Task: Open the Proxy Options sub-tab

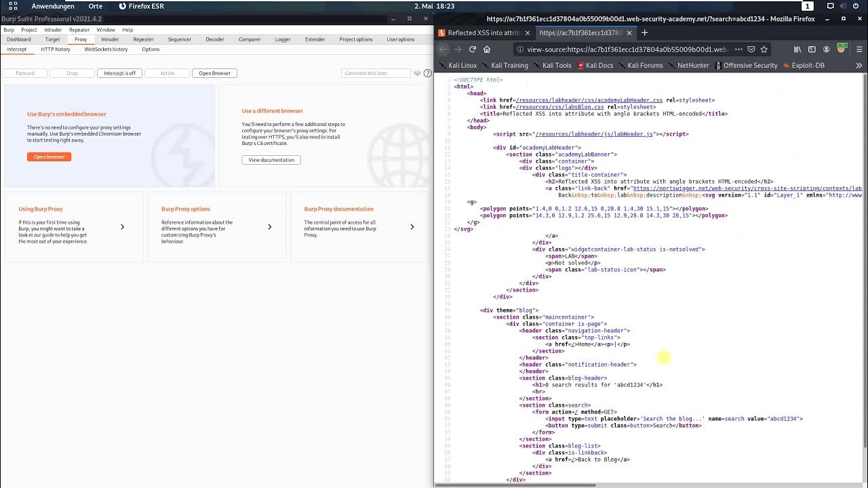Action: point(151,49)
